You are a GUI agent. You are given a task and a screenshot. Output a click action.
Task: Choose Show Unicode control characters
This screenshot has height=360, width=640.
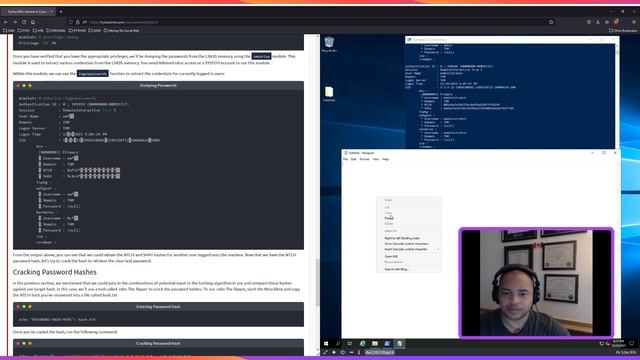(409, 244)
